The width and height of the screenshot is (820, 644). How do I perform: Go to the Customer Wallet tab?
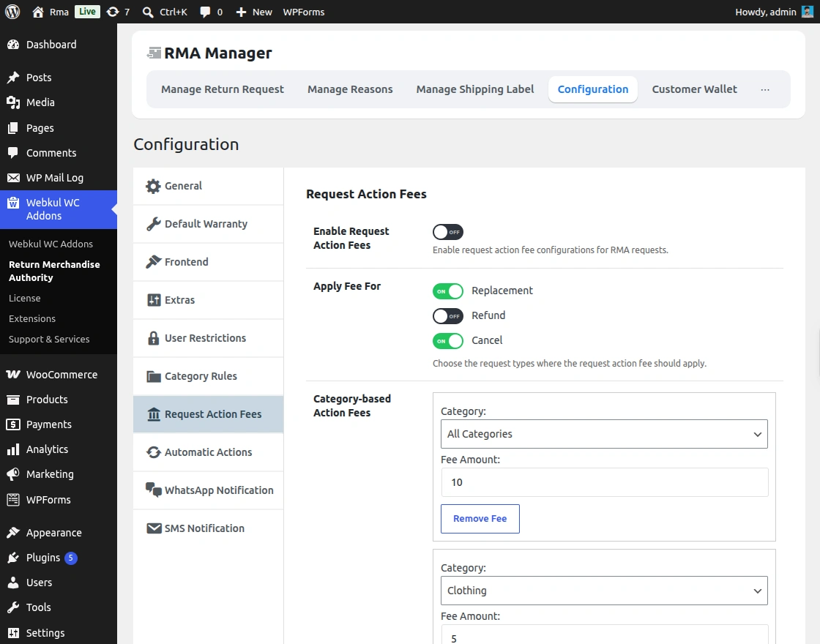tap(694, 89)
